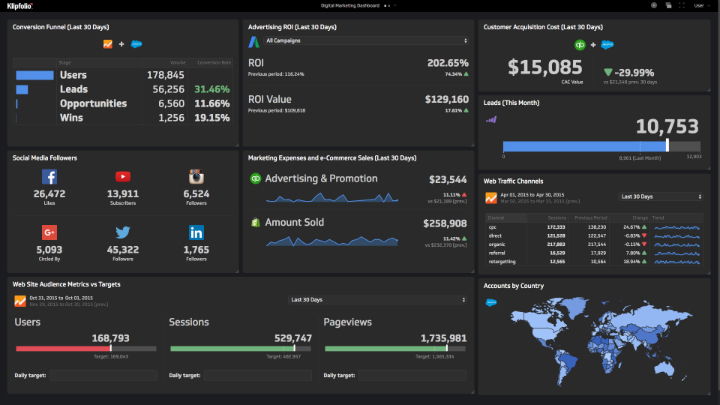Click the 529,747 Sessions metric value
Screen dimensions: 720x405
pyautogui.click(x=293, y=338)
